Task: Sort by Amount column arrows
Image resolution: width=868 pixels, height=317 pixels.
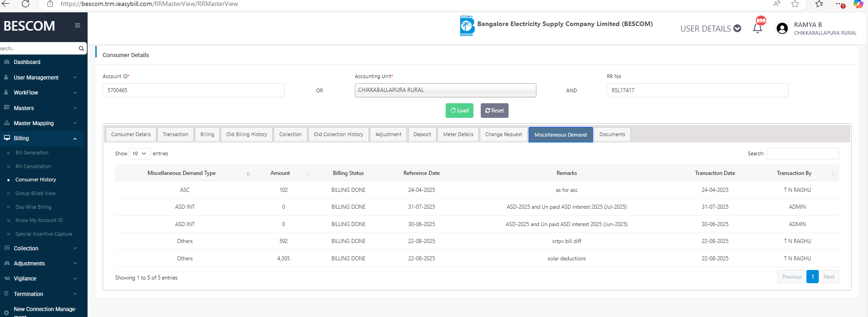Action: click(307, 174)
